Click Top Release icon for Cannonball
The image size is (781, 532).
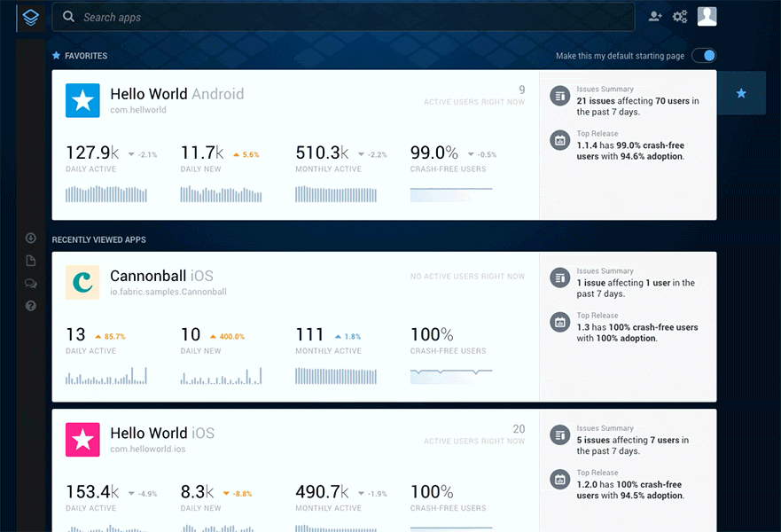[x=560, y=322]
